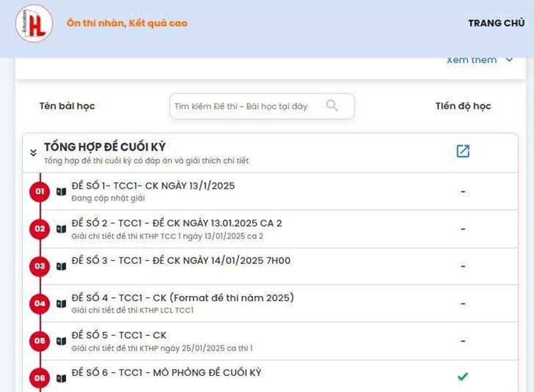Open ĐỀ SỐ 2 - TCC1 ngày 13.01.2025 CA 2
The height and width of the screenshot is (392, 534).
click(176, 223)
